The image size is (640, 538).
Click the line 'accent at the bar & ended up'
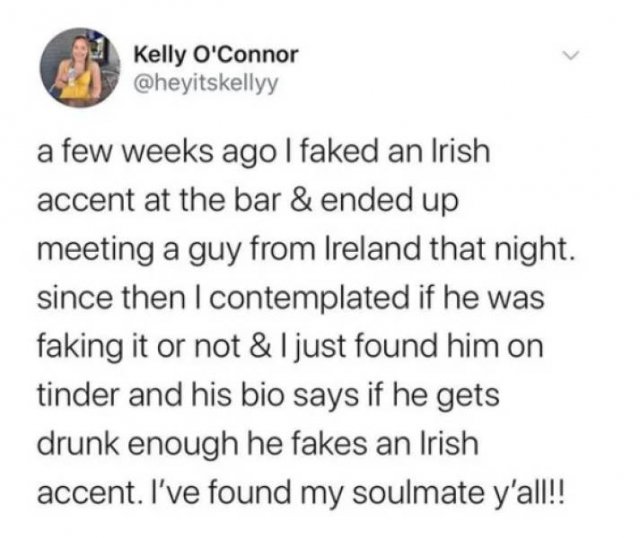tap(248, 200)
